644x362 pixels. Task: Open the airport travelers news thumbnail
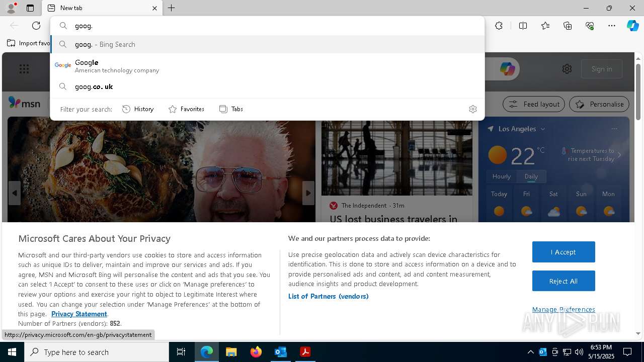pos(397,158)
